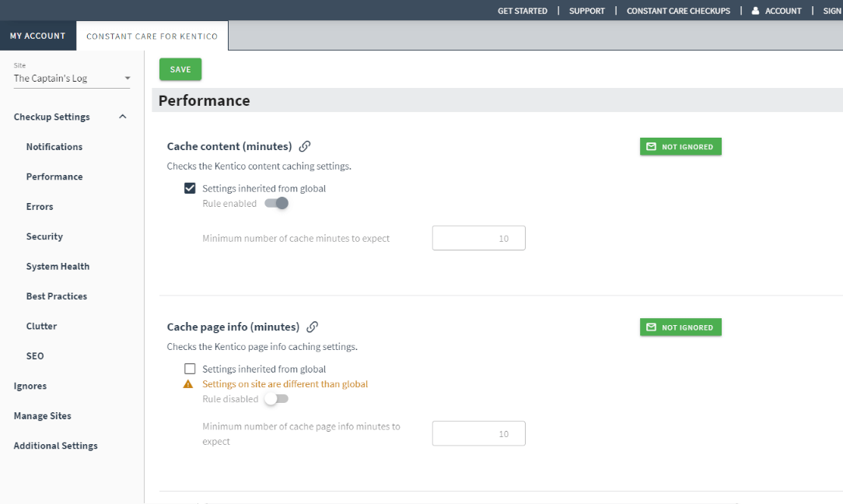Image resolution: width=843 pixels, height=504 pixels.
Task: Select Performance in the sidebar
Action: (54, 177)
